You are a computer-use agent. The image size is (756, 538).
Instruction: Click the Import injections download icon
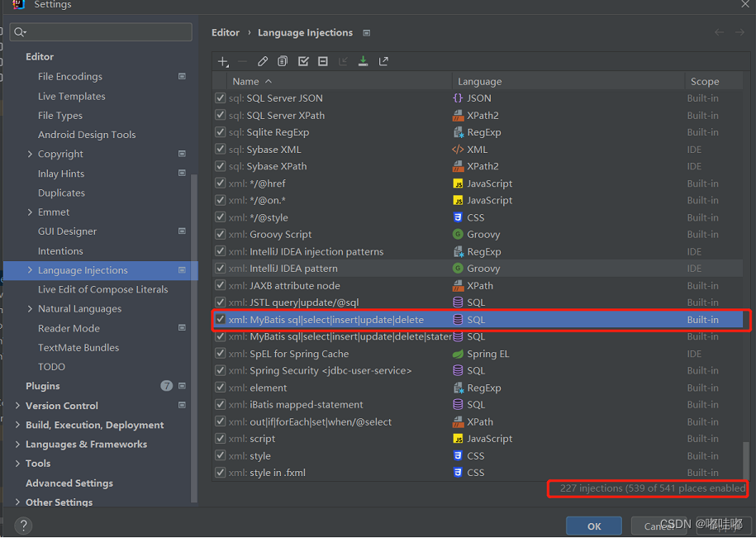pyautogui.click(x=363, y=61)
